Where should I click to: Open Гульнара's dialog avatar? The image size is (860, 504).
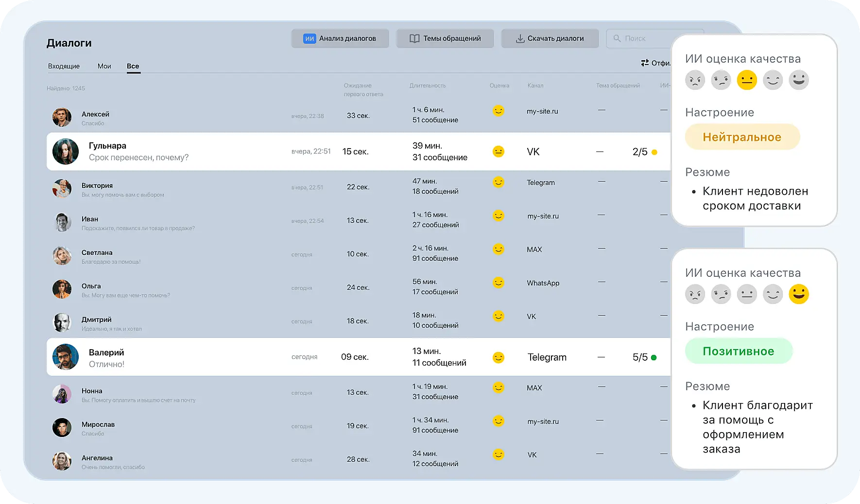tap(66, 151)
